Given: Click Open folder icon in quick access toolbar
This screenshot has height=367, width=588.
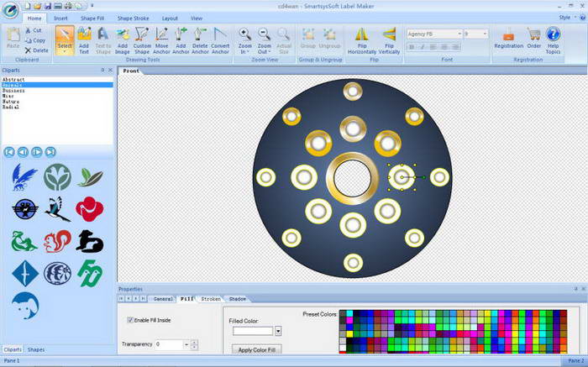Looking at the screenshot, I should [x=38, y=6].
